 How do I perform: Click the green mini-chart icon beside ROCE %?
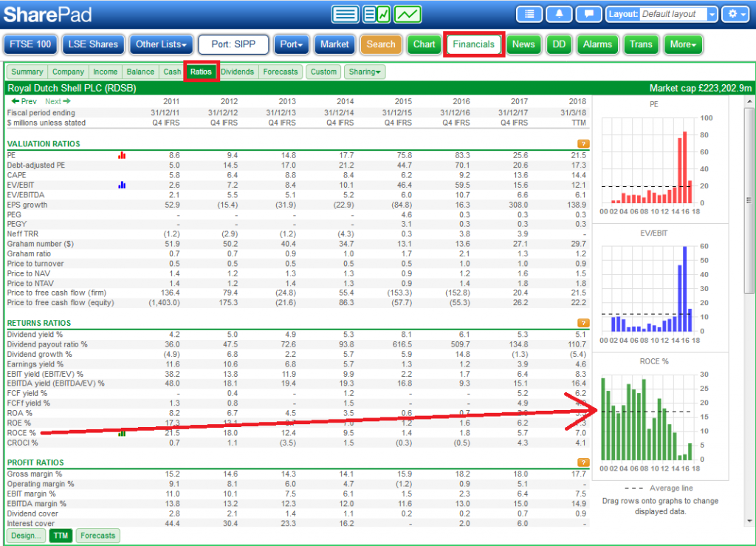(x=122, y=434)
